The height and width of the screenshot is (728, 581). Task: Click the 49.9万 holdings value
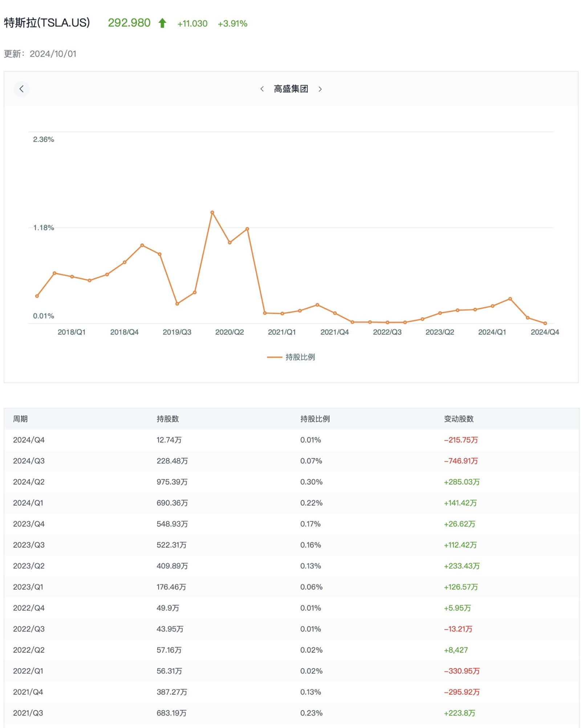168,608
